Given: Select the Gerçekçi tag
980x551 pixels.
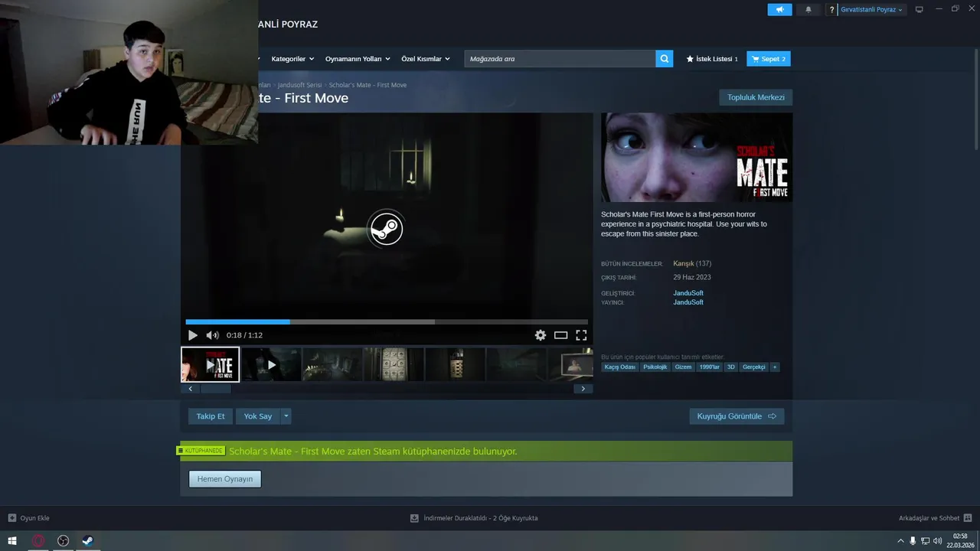Looking at the screenshot, I should tap(754, 367).
